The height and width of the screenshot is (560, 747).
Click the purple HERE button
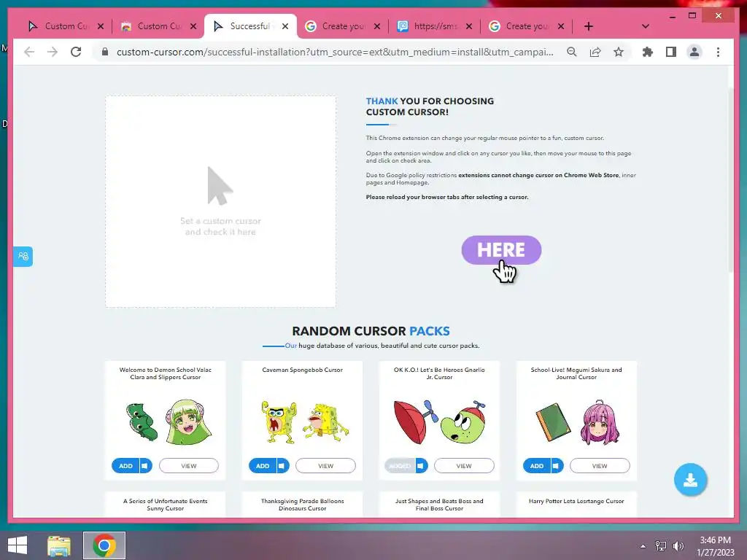501,250
